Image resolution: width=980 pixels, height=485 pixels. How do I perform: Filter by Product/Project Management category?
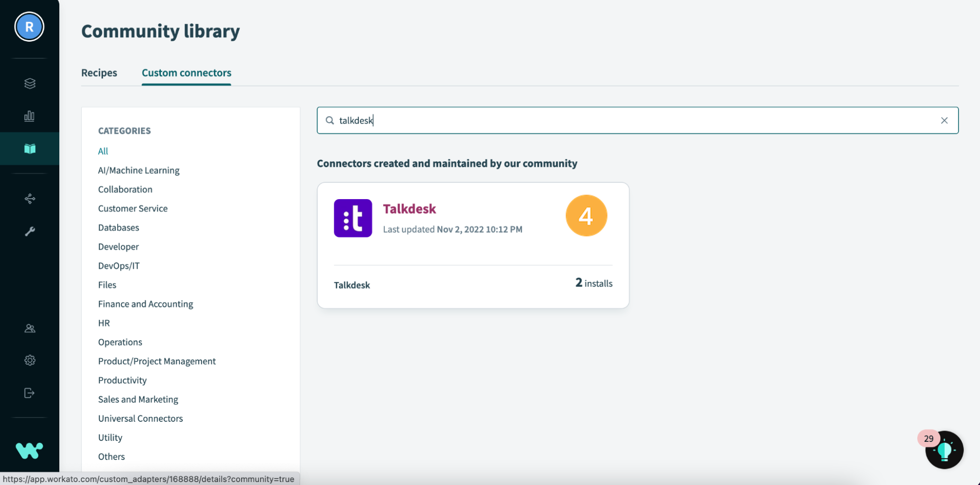tap(157, 361)
